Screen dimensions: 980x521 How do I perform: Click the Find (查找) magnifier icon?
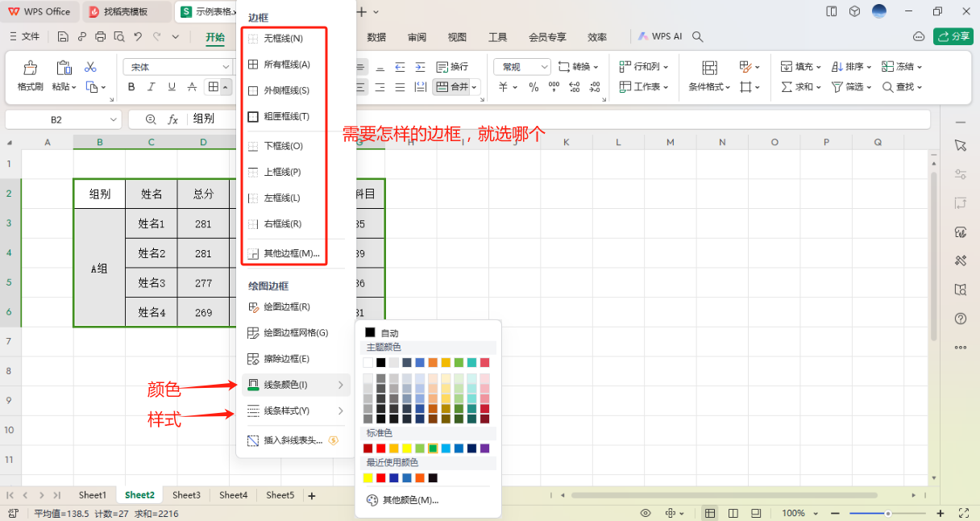(888, 87)
